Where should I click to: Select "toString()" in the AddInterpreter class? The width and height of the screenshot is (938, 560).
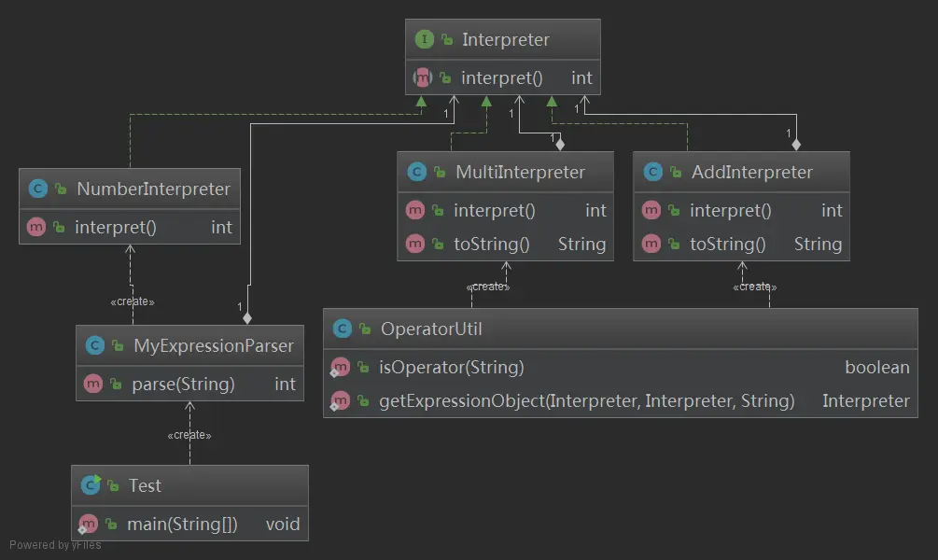pos(728,245)
